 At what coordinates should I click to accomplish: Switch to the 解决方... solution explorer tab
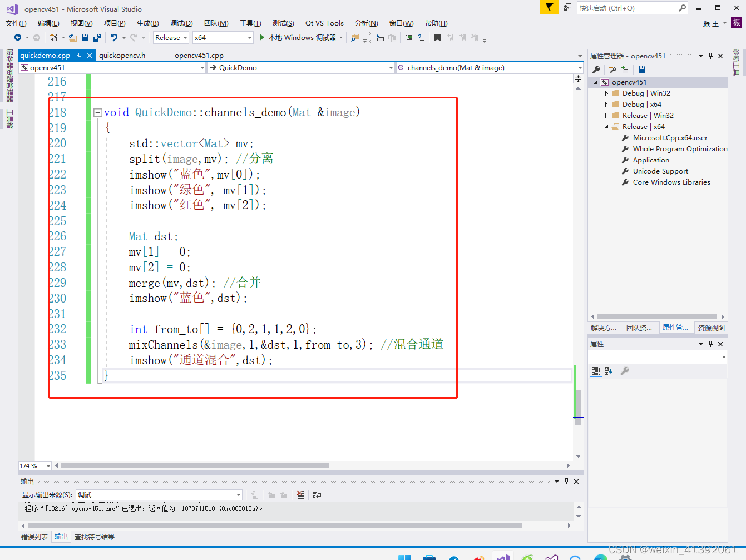tap(604, 328)
